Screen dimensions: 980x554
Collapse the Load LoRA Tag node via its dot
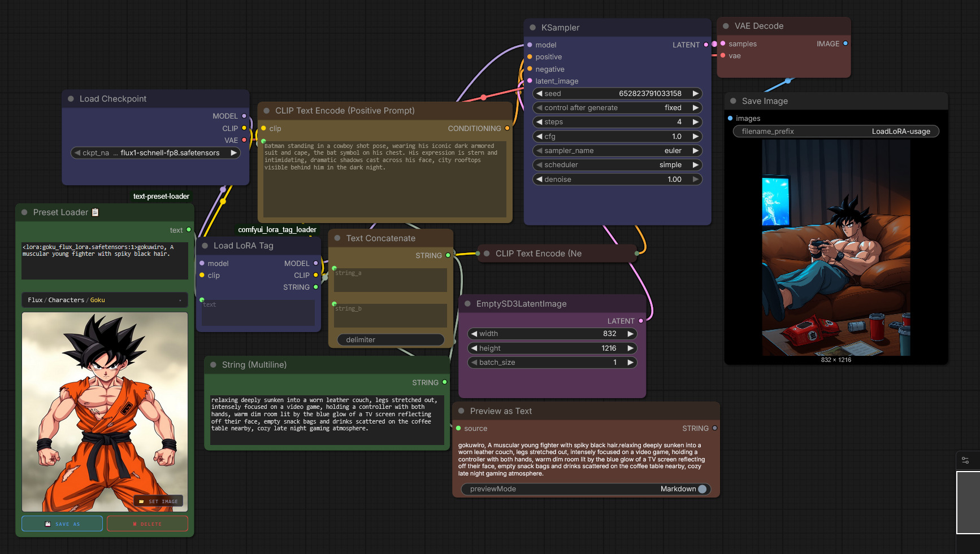pyautogui.click(x=205, y=246)
